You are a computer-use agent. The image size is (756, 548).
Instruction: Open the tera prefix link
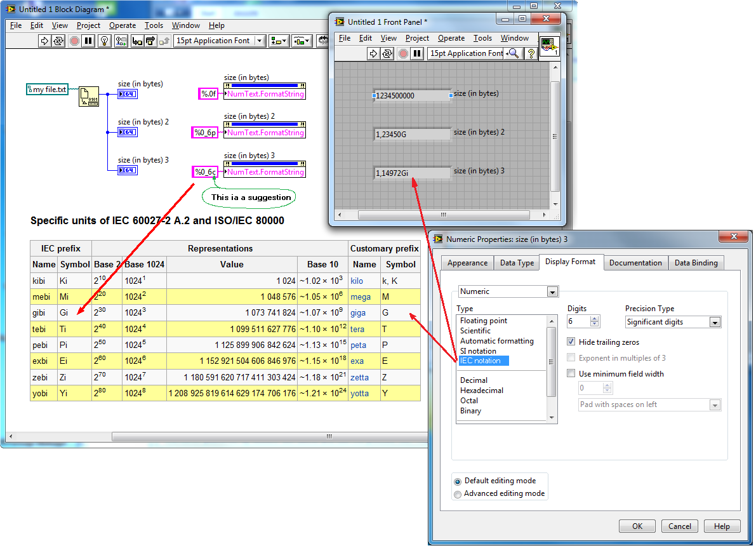(x=357, y=329)
